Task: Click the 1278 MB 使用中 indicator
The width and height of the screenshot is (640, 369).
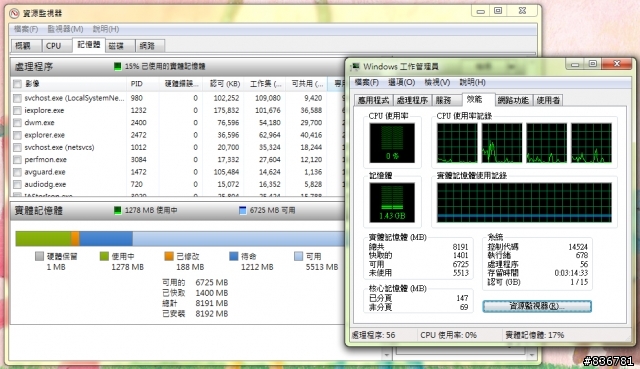Action: click(x=146, y=210)
